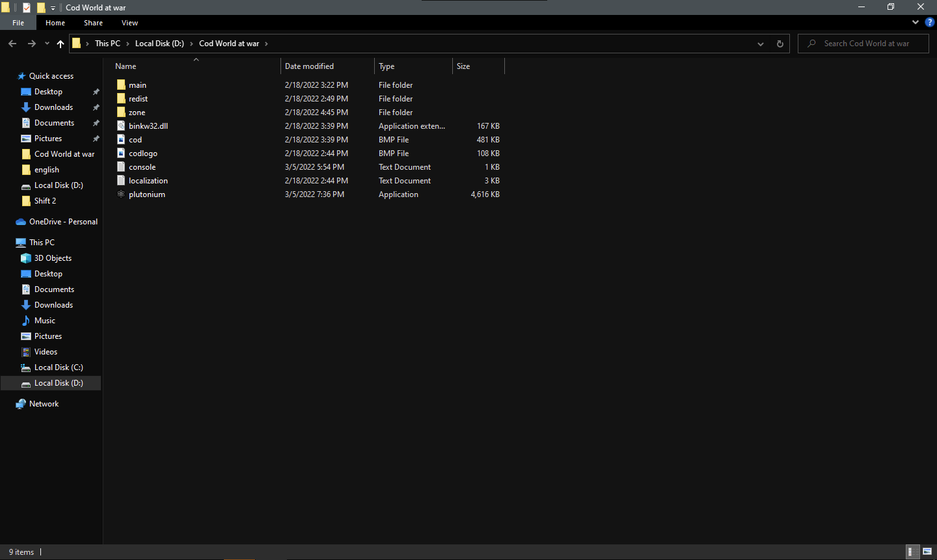937x560 pixels.
Task: Expand the address bar history dropdown
Action: pos(761,44)
